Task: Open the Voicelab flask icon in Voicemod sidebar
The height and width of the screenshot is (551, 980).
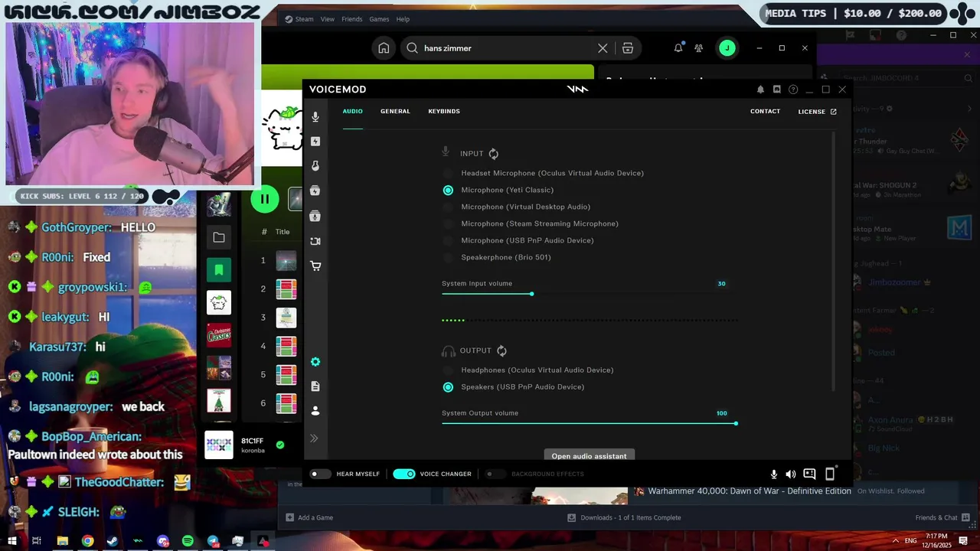Action: [315, 166]
